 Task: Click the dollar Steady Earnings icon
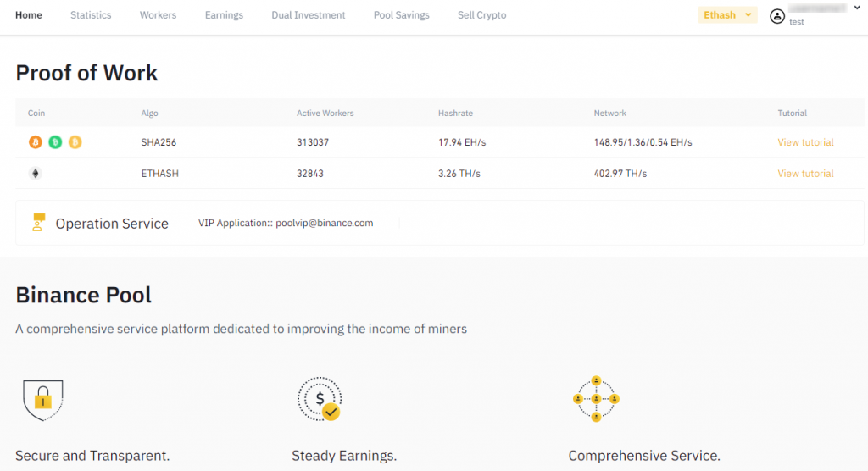(x=320, y=399)
